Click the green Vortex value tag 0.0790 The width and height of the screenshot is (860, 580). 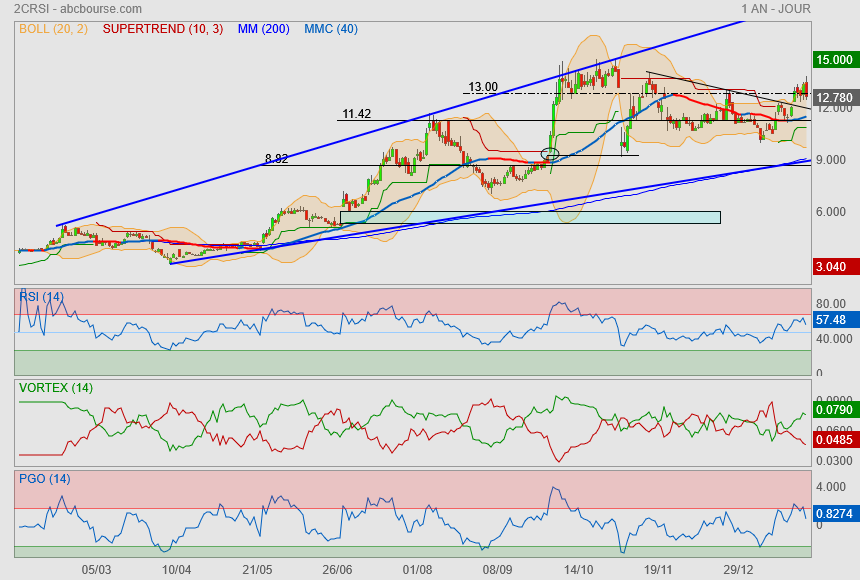[834, 408]
